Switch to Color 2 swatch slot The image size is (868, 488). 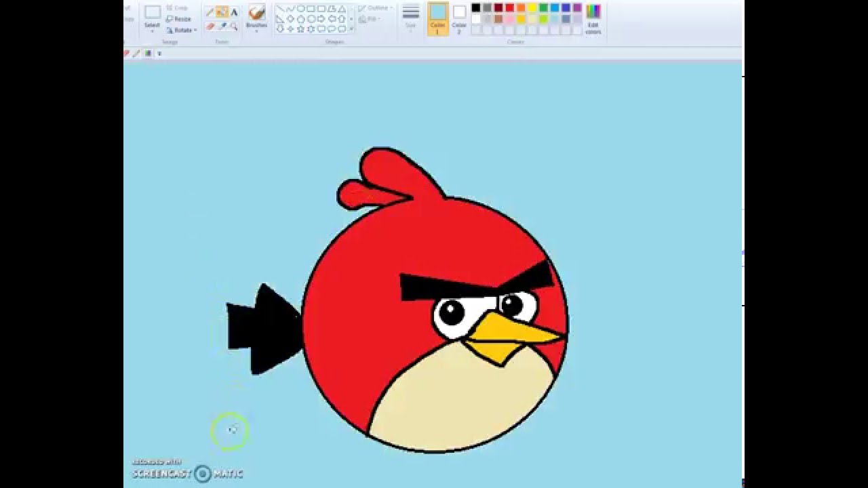458,17
